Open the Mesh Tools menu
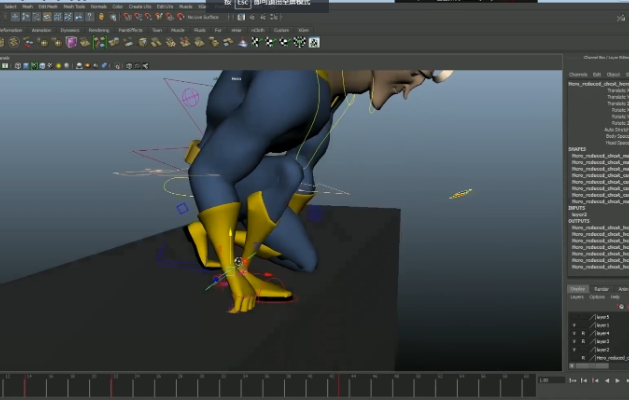The height and width of the screenshot is (400, 629). click(x=74, y=6)
